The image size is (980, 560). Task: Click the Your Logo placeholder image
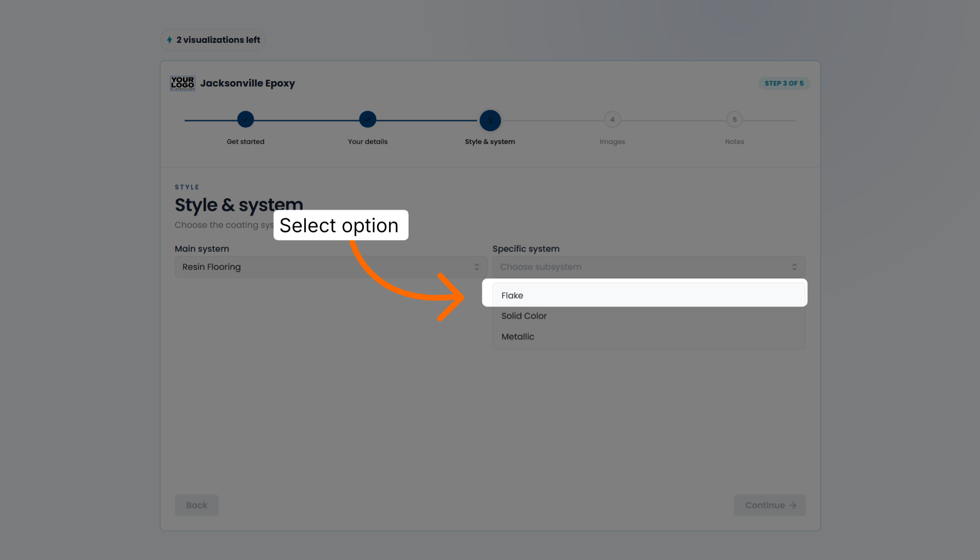182,83
